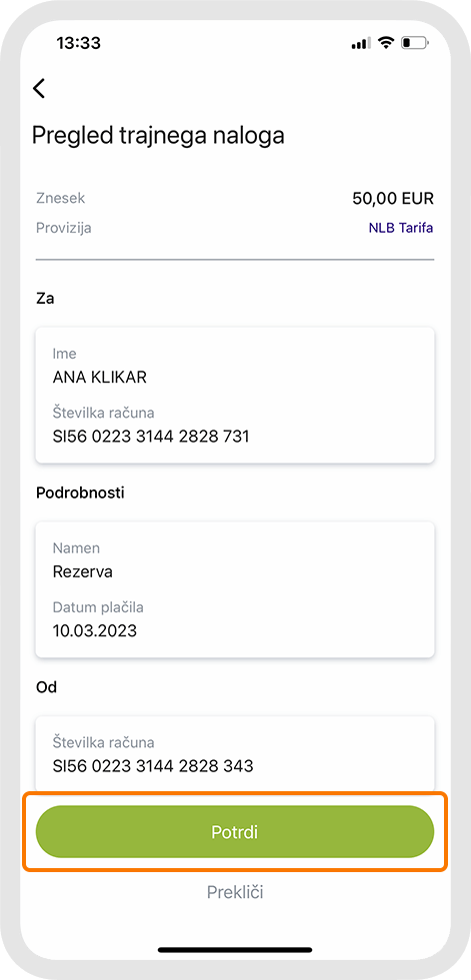The image size is (471, 980).
Task: Tap the Pregled trajnega naloga heading
Action: pyautogui.click(x=158, y=136)
